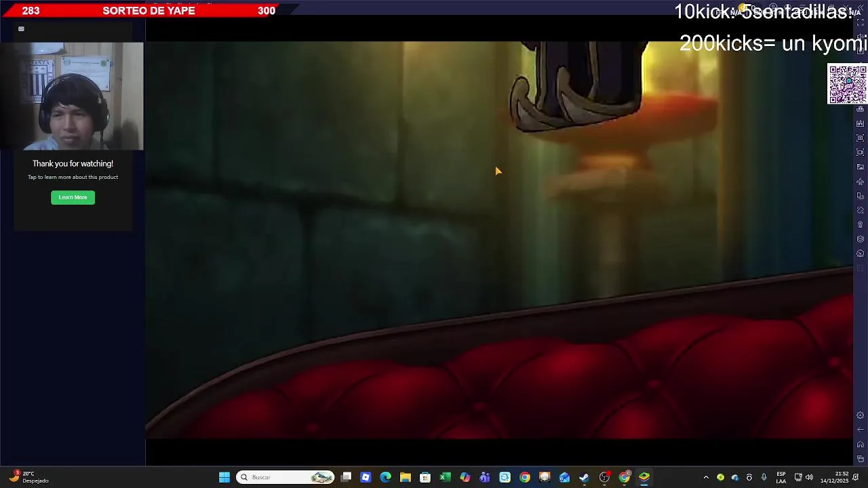Open the Windows Start menu
The image size is (868, 488).
pyautogui.click(x=224, y=477)
